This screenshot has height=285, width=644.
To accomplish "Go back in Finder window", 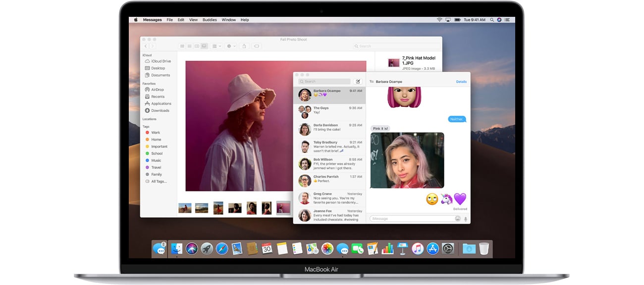I will [x=146, y=46].
